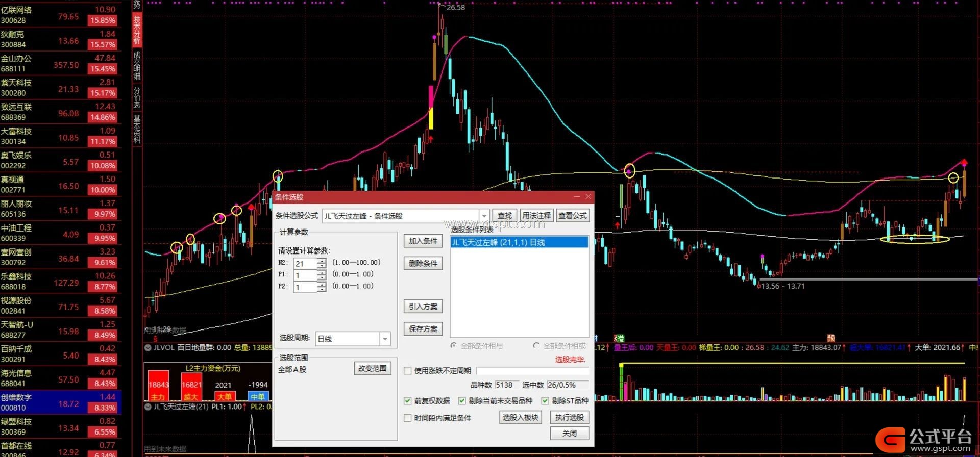Select the 全部条件相或 radio button
Viewport: 980px width, 457px height.
(536, 346)
